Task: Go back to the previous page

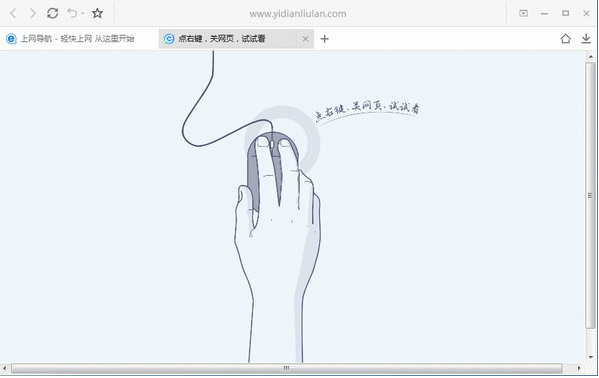Action: pos(13,13)
